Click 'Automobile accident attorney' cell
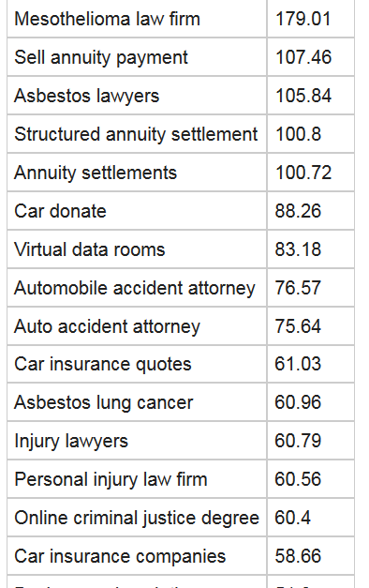Viewport: 369px width, 588px height. (137, 288)
